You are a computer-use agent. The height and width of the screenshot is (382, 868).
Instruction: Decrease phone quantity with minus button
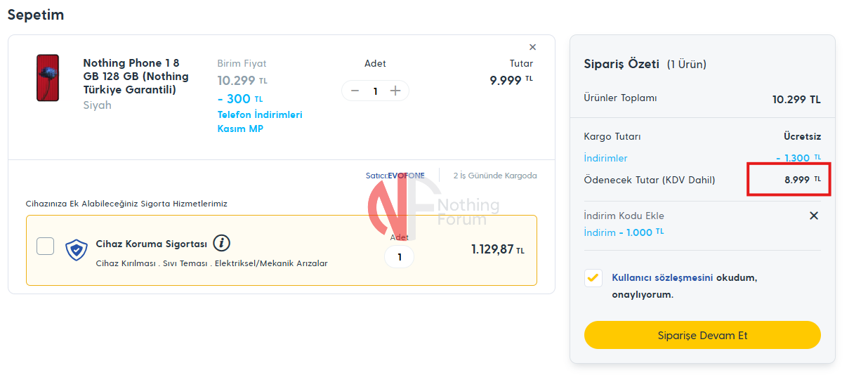(x=355, y=91)
